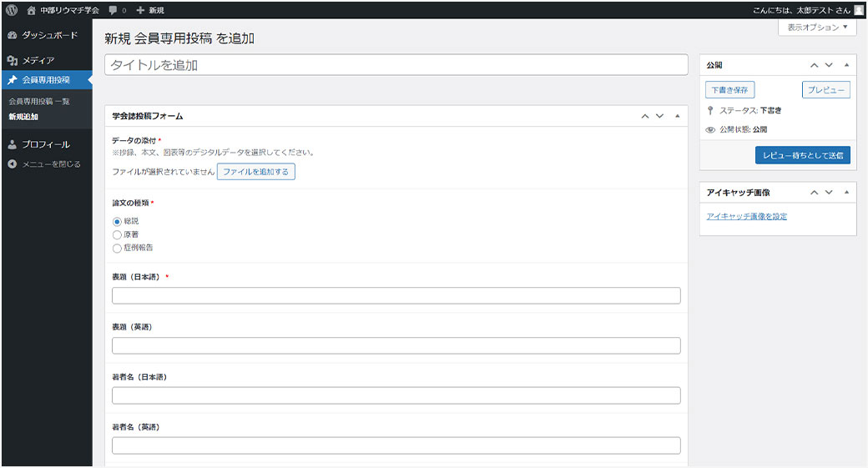This screenshot has width=868, height=468.
Task: Collapse sidebar with メニューを閉じる
Action: [x=50, y=164]
